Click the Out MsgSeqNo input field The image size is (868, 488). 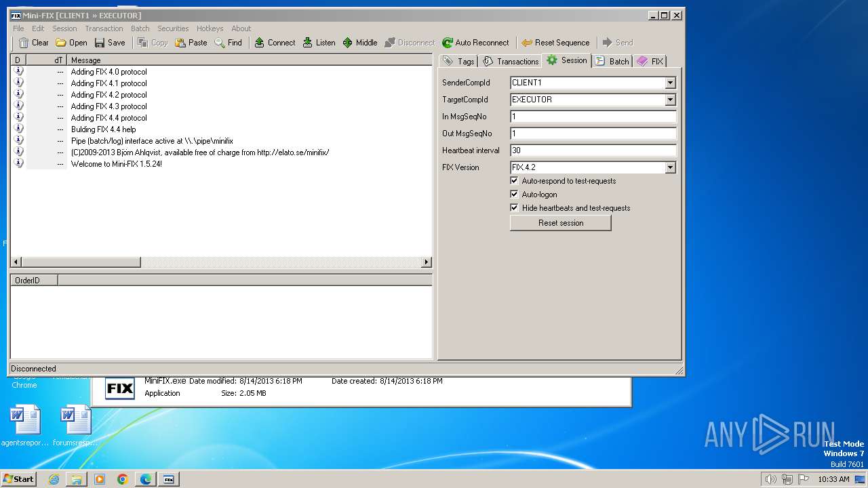(593, 134)
